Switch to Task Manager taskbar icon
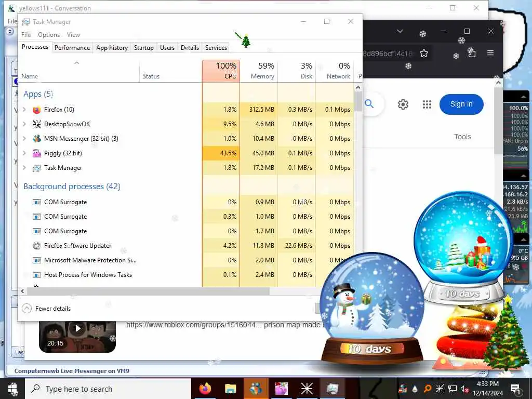The height and width of the screenshot is (399, 532). (x=332, y=389)
